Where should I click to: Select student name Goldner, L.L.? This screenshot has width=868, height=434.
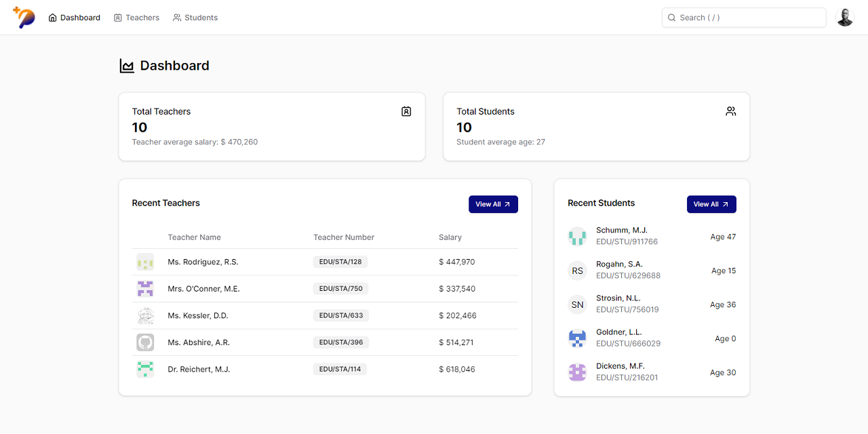tap(619, 332)
